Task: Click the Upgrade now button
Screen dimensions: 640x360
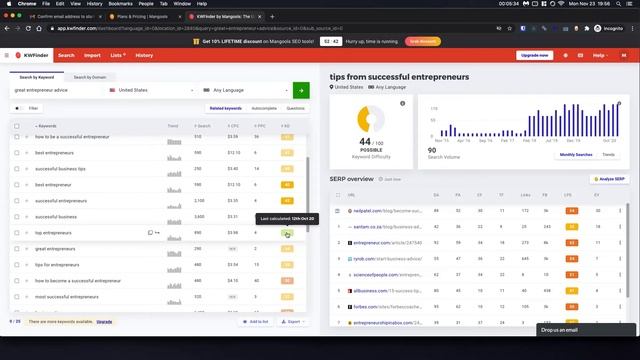Action: coord(535,55)
